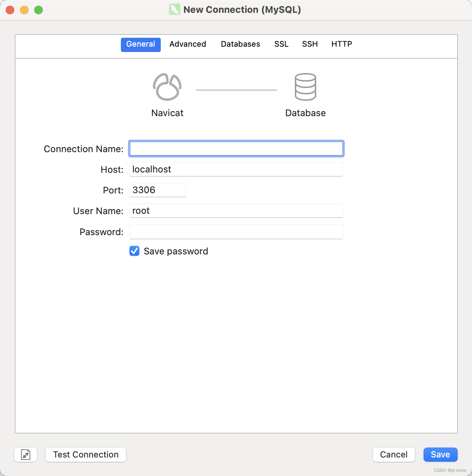The image size is (472, 476).
Task: Click the Navicat logo icon
Action: pyautogui.click(x=167, y=87)
